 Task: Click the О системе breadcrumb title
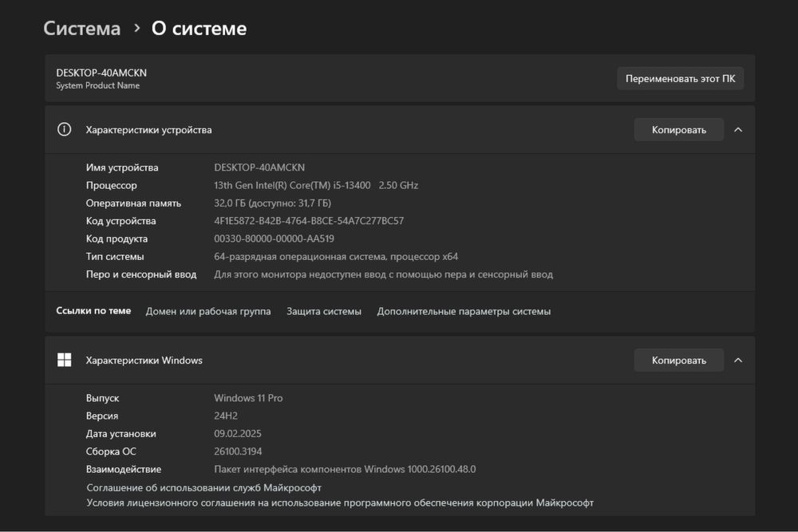tap(199, 29)
